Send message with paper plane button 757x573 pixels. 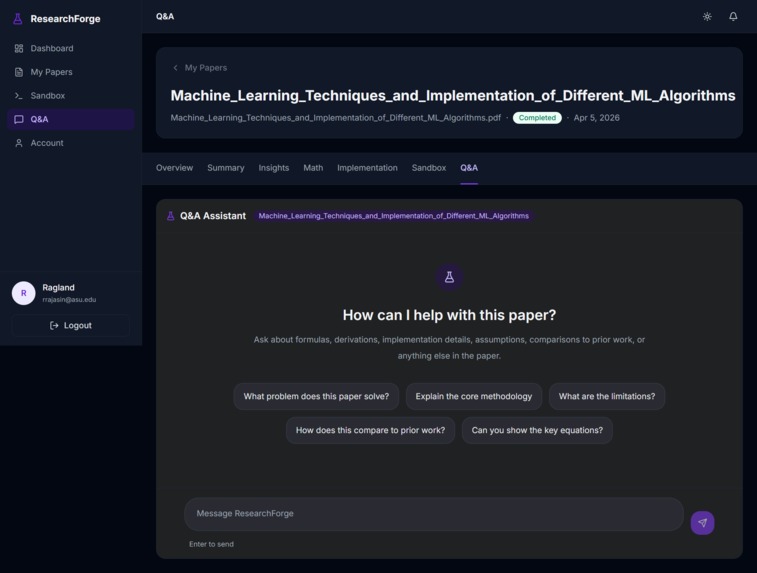tap(702, 522)
